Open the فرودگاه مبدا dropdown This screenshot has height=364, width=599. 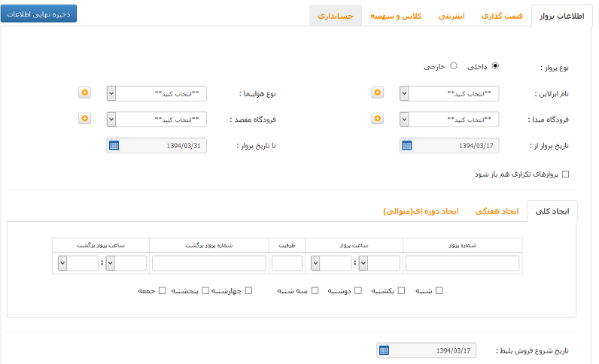pos(449,120)
